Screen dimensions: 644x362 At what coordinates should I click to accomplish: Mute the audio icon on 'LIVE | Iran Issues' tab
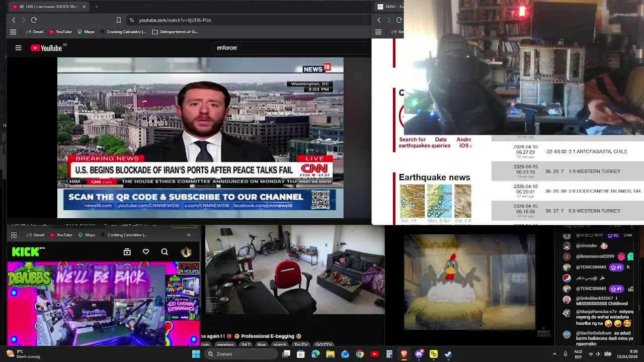point(22,7)
